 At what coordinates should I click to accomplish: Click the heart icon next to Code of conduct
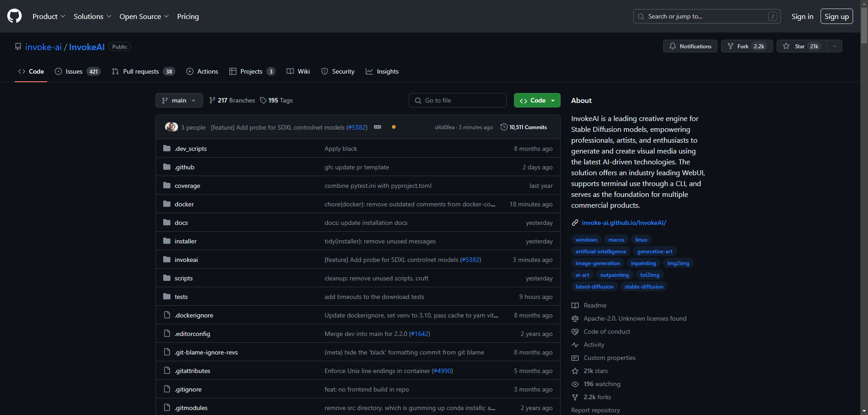click(x=575, y=331)
